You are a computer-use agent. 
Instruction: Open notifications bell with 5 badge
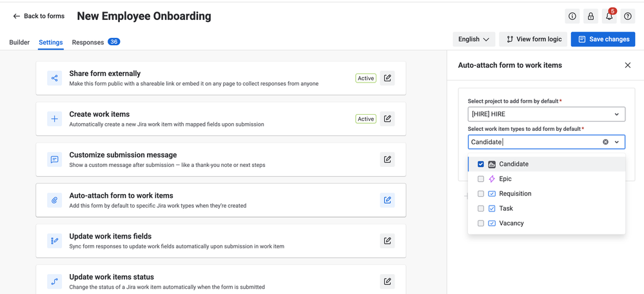click(609, 16)
